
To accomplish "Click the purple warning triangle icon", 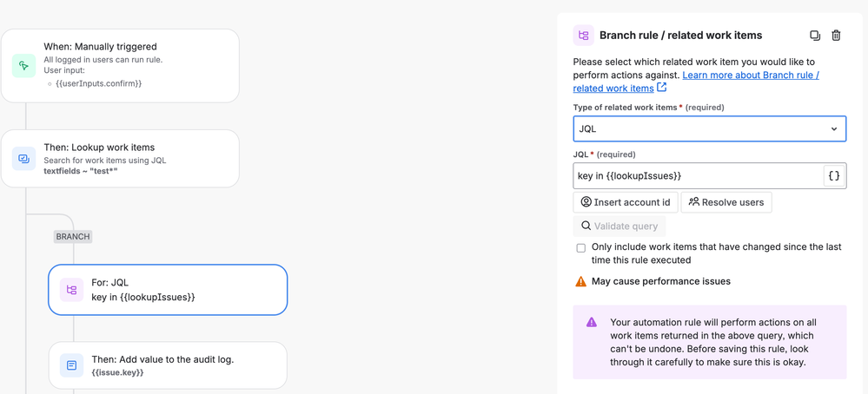I will [592, 322].
